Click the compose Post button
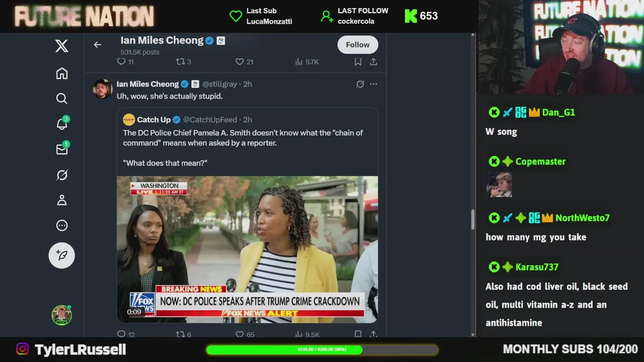 click(61, 255)
